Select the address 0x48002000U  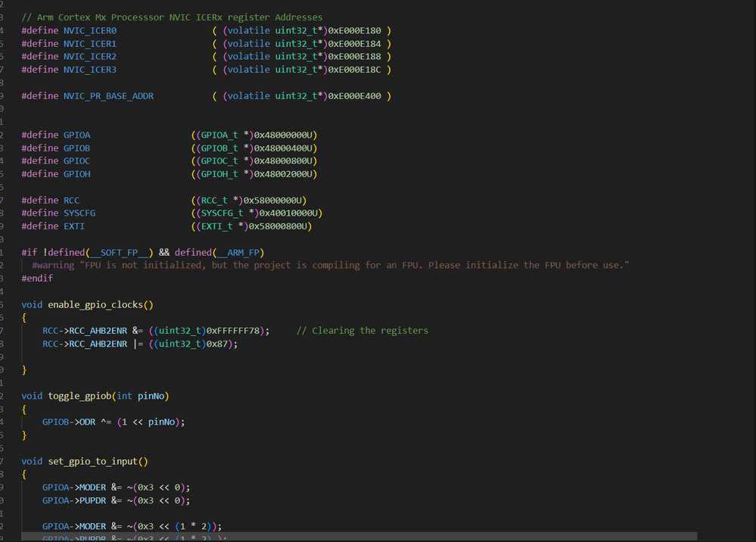coord(283,173)
